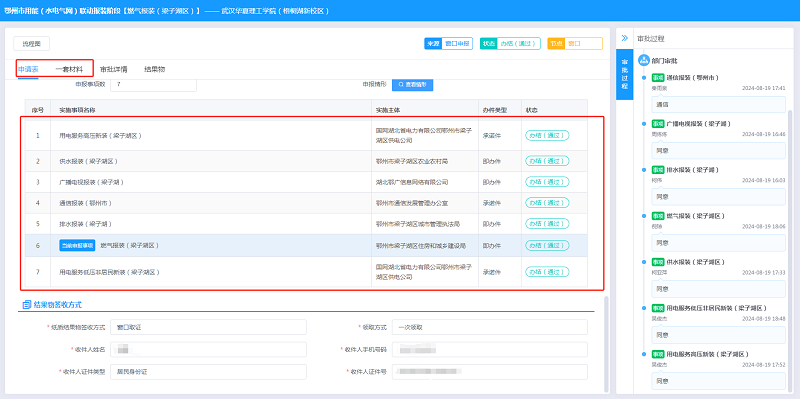This screenshot has height=399, width=800.
Task: Click the 申报事项数 field showing 7
Action: (x=153, y=84)
